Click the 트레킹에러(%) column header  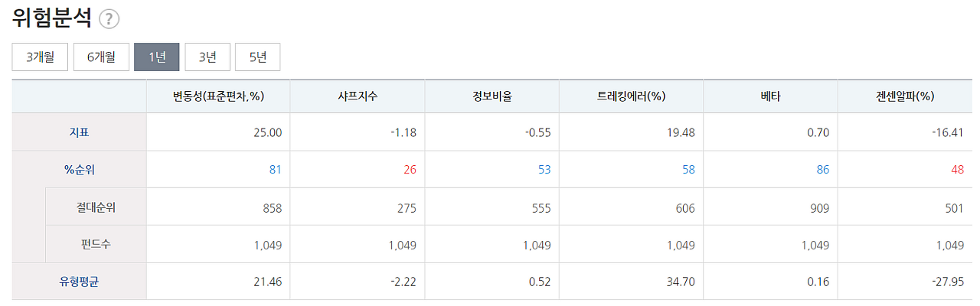(x=631, y=96)
